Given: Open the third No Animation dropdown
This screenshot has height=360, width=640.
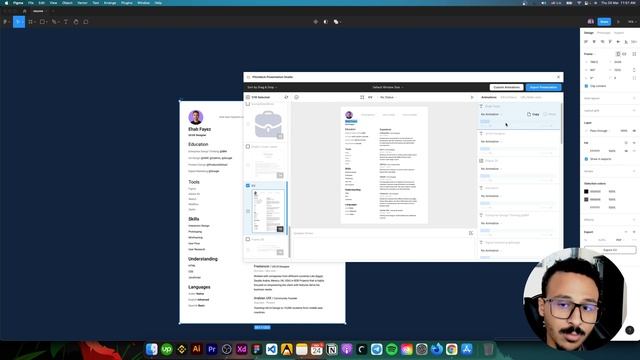Looking at the screenshot, I should click(x=491, y=169).
